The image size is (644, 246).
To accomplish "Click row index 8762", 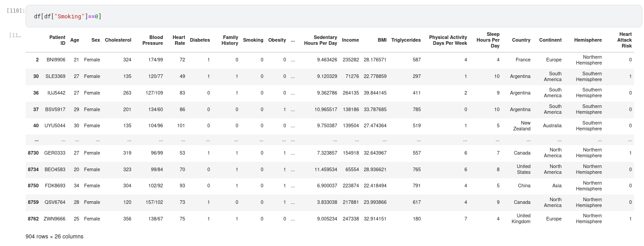I will (33, 219).
